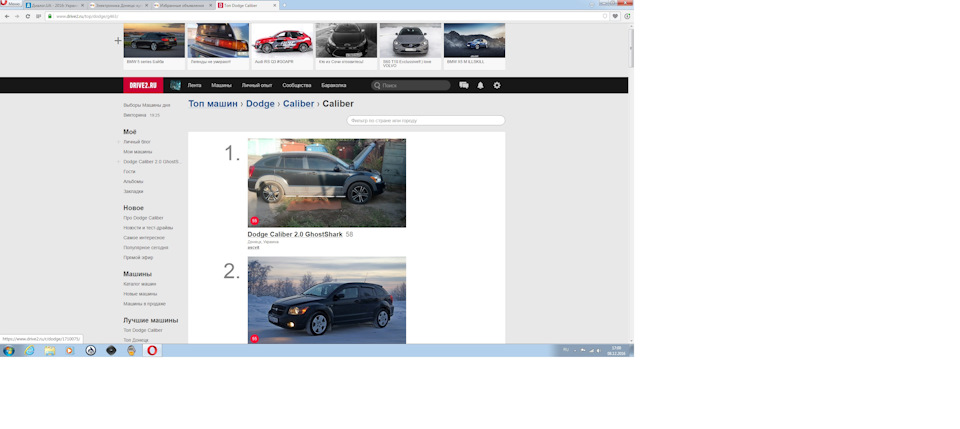Open 'Самое интересное' sidebar link
The height and width of the screenshot is (429, 960).
(x=144, y=237)
